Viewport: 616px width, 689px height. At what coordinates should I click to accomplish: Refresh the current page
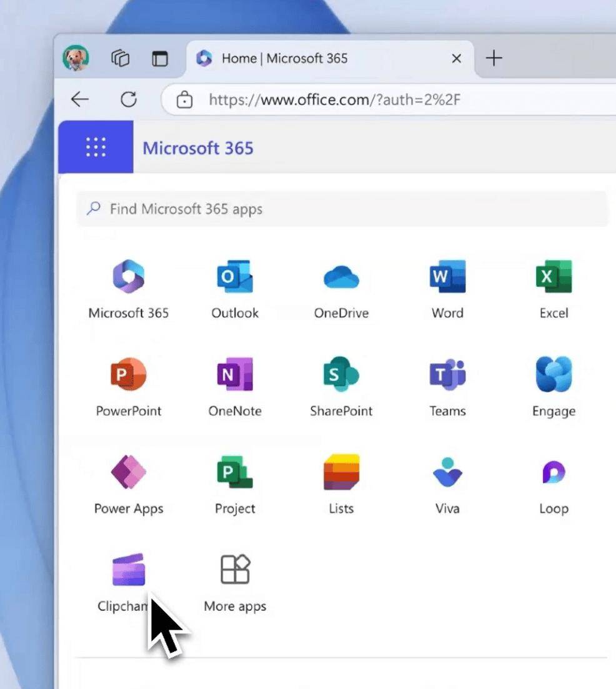[129, 99]
